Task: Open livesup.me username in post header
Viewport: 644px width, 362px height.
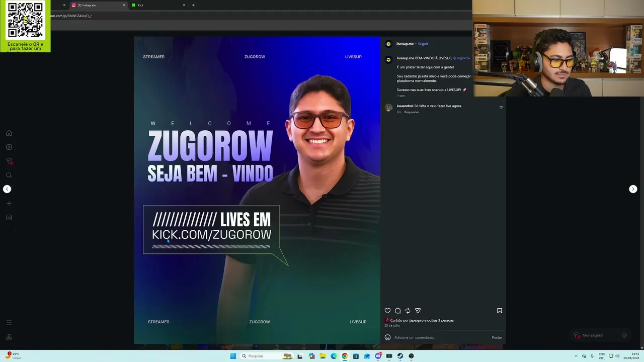Action: coord(405,44)
